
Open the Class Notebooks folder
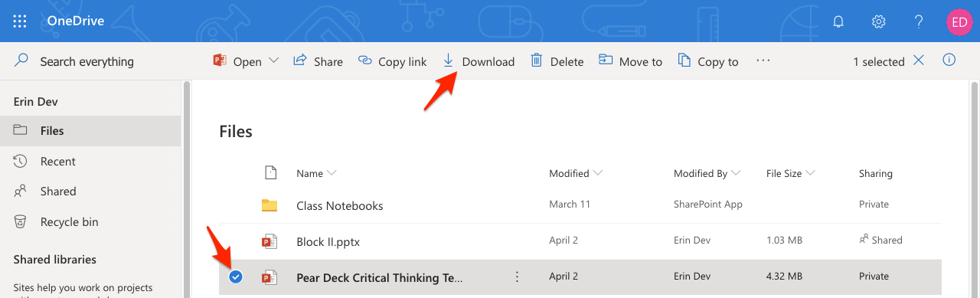tap(340, 205)
